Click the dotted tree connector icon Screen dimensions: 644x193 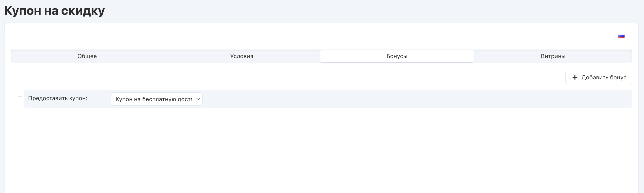pyautogui.click(x=20, y=93)
